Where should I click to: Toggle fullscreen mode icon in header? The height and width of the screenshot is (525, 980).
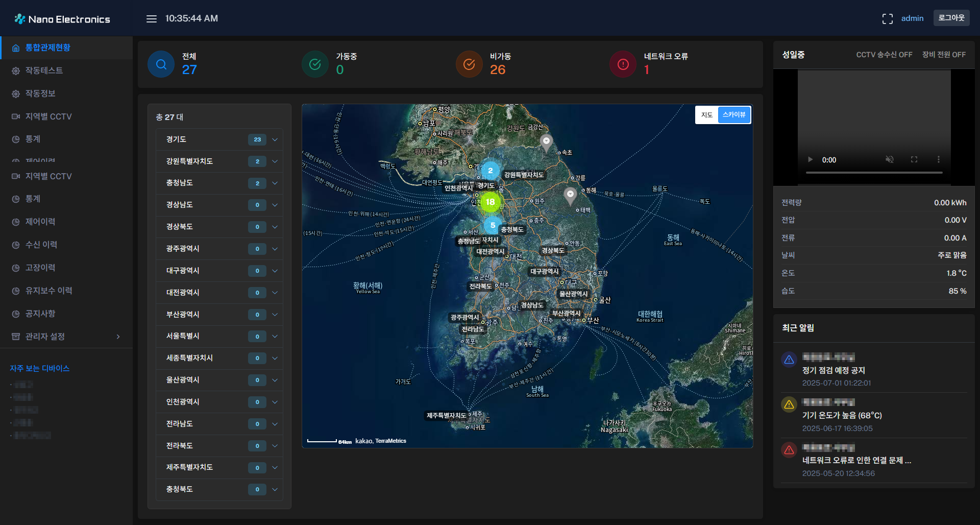click(887, 19)
